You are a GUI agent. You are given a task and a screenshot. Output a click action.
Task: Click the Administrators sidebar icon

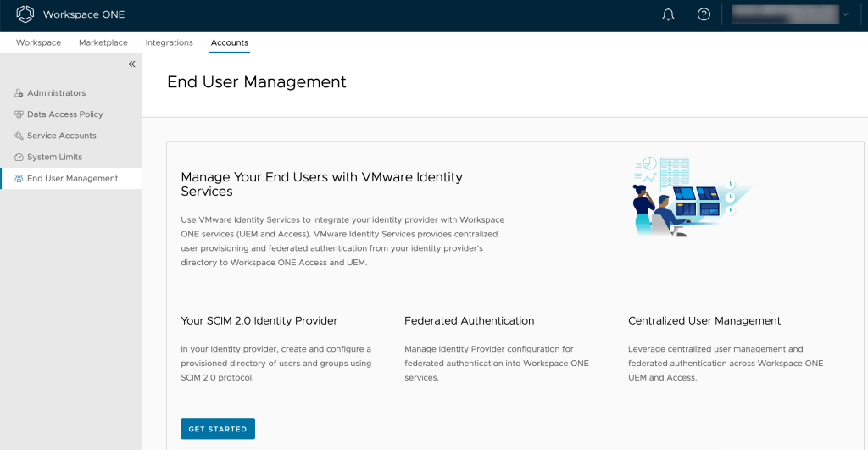19,93
